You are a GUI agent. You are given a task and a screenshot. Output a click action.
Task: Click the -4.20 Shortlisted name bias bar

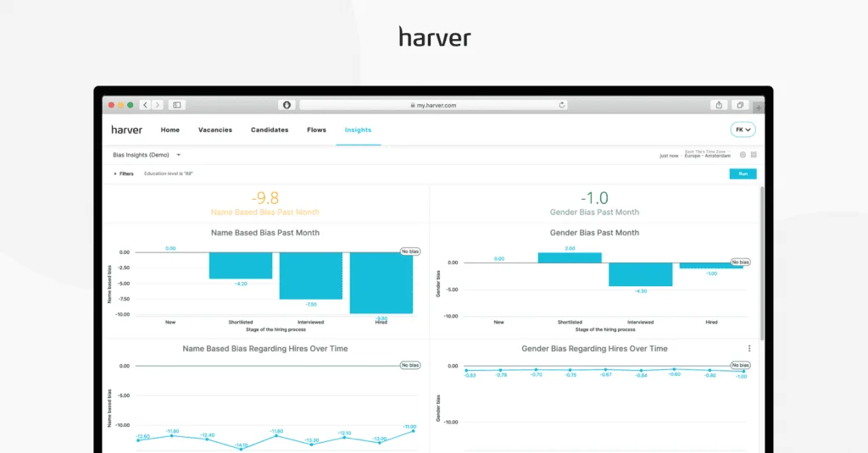[x=241, y=266]
